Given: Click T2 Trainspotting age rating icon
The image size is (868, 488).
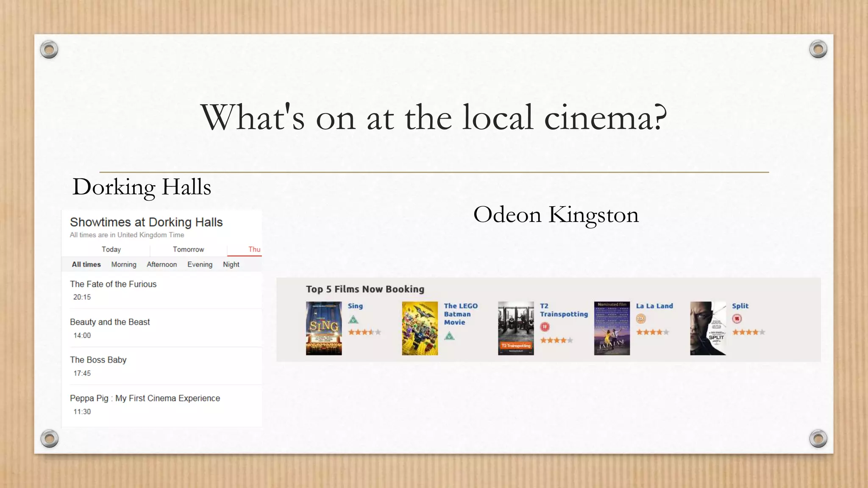Looking at the screenshot, I should coord(545,327).
